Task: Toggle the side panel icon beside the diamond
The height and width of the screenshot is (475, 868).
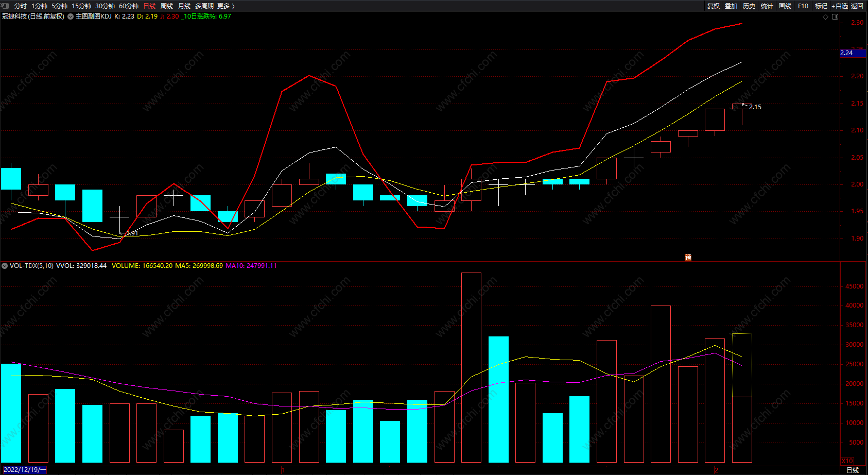Action: pos(835,16)
